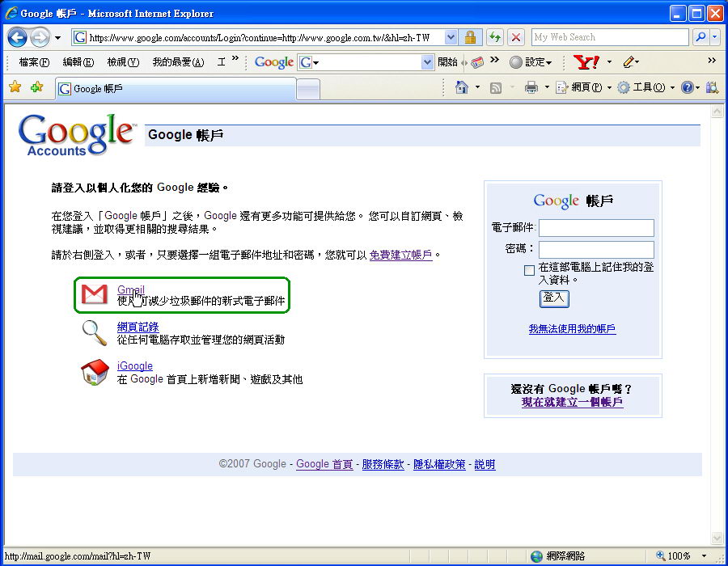Click the 密碼 password field
This screenshot has height=566, width=728.
(596, 249)
